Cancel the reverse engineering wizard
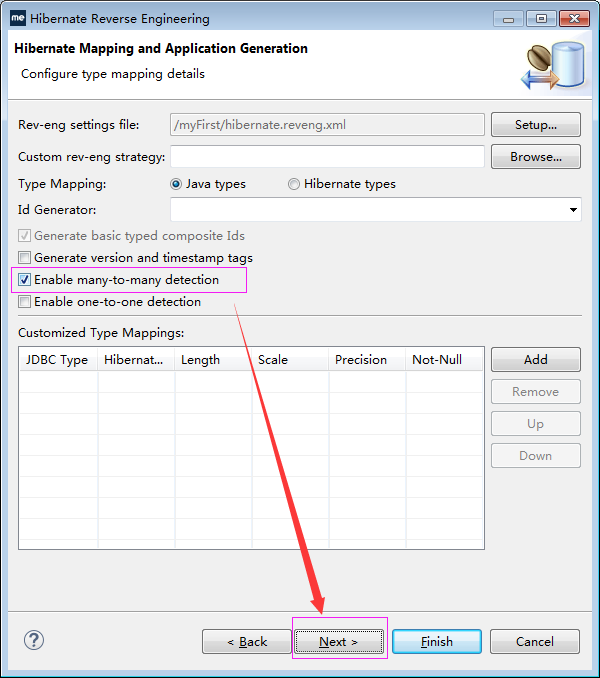 click(535, 642)
